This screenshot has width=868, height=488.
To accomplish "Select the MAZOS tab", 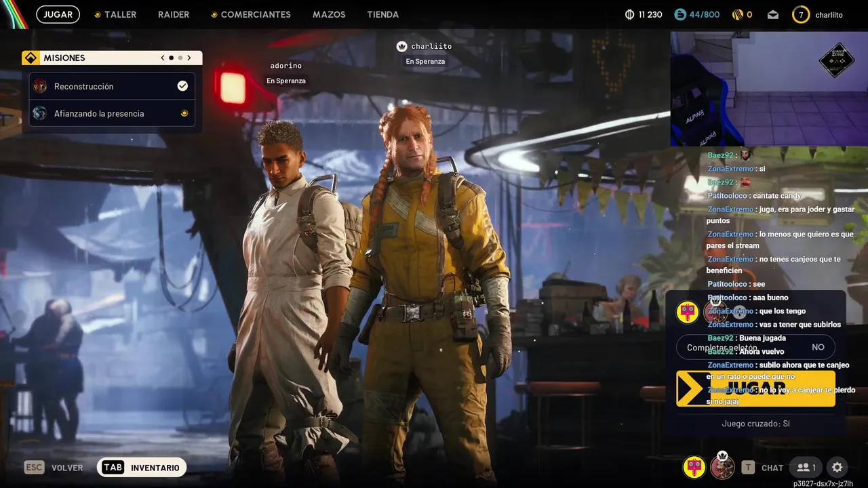I will tap(329, 14).
